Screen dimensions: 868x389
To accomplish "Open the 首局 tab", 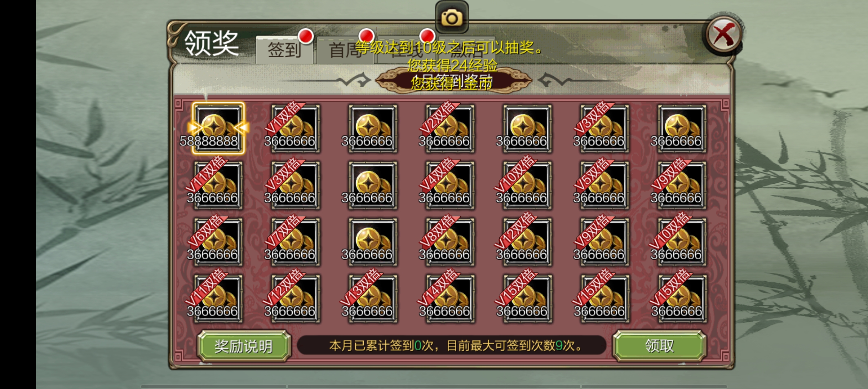I will [345, 50].
